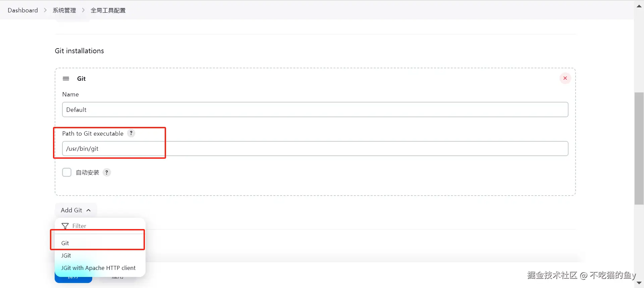
Task: Choose JGit from the dropdown list
Action: click(66, 256)
